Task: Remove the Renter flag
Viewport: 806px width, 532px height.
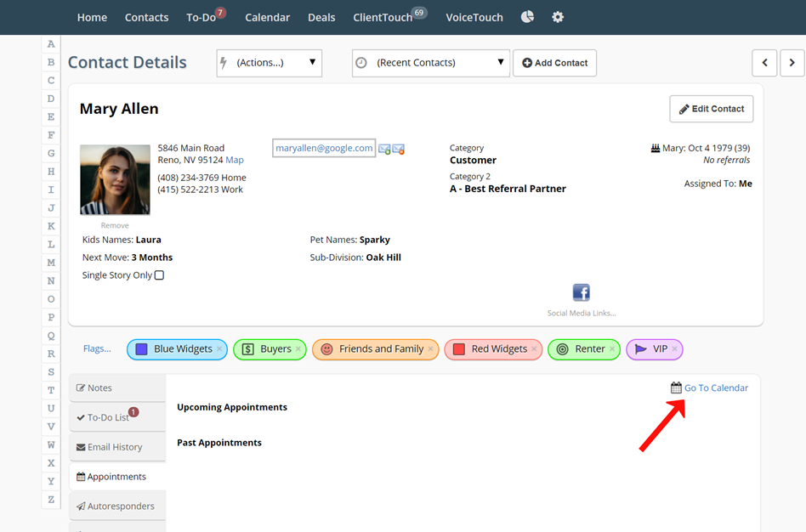Action: [x=612, y=349]
